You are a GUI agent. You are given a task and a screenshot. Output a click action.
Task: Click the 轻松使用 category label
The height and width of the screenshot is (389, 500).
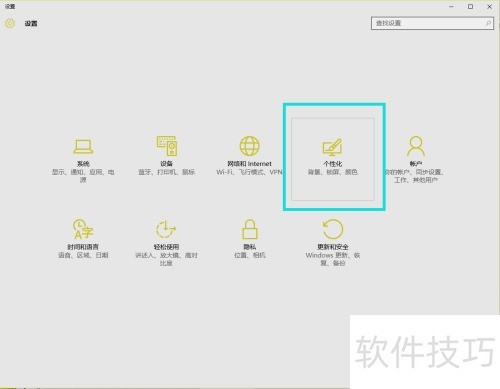click(166, 247)
